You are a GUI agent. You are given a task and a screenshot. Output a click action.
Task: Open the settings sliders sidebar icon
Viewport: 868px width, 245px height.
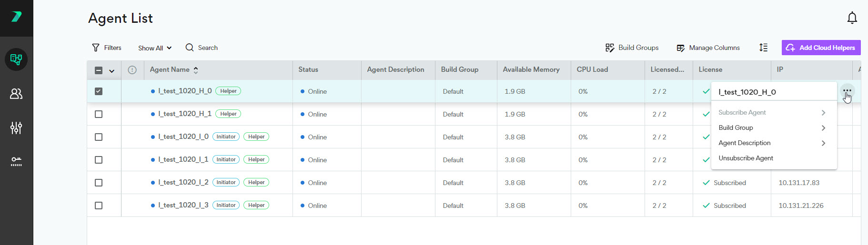pos(16,128)
